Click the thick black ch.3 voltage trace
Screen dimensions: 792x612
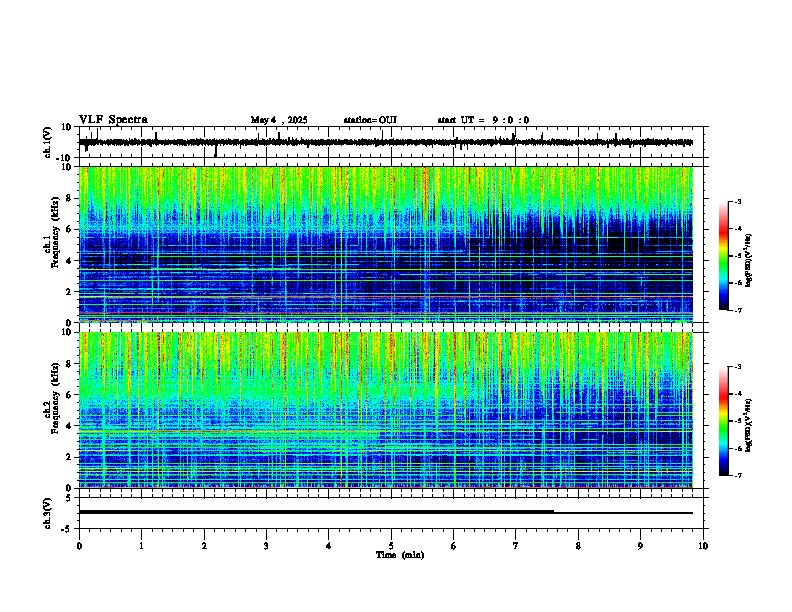pyautogui.click(x=316, y=512)
